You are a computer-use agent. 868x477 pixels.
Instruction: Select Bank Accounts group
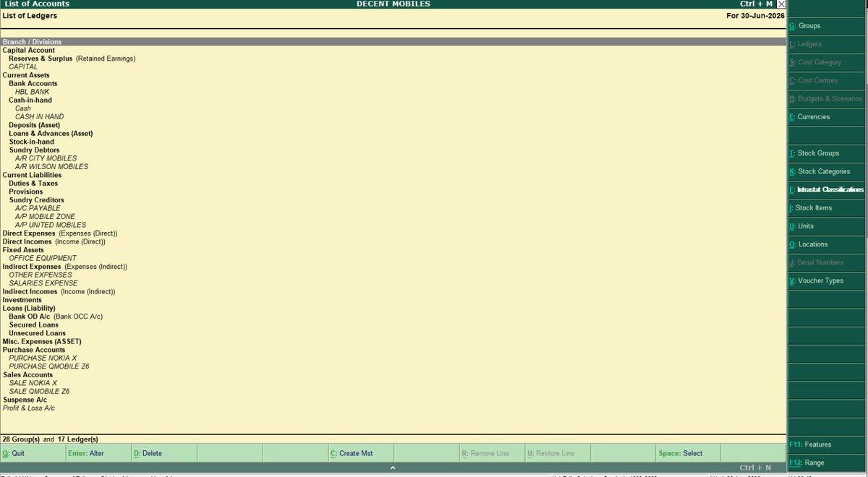[x=33, y=84]
